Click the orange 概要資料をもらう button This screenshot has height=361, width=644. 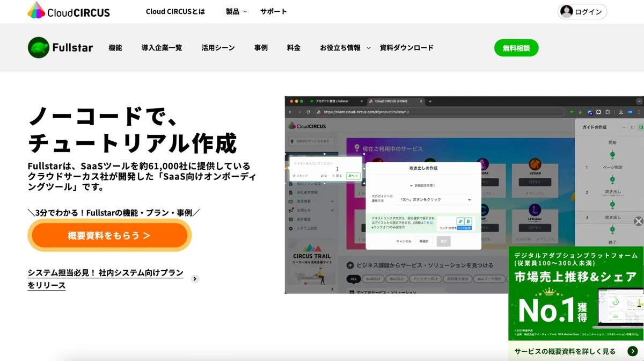109,235
